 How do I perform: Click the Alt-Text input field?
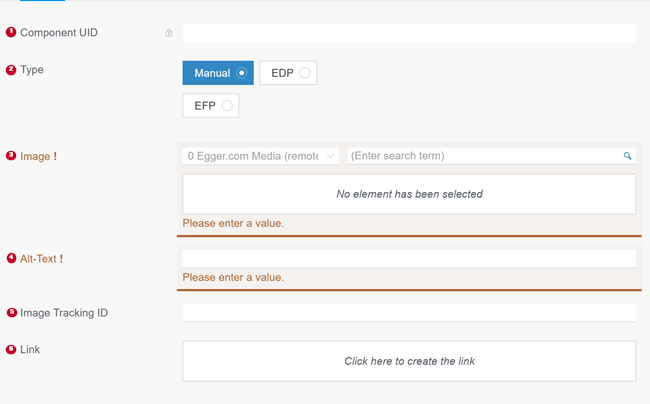pos(409,259)
